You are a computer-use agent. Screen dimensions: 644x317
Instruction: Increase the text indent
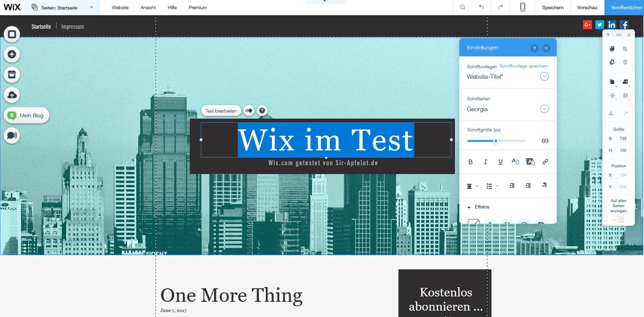click(x=528, y=186)
